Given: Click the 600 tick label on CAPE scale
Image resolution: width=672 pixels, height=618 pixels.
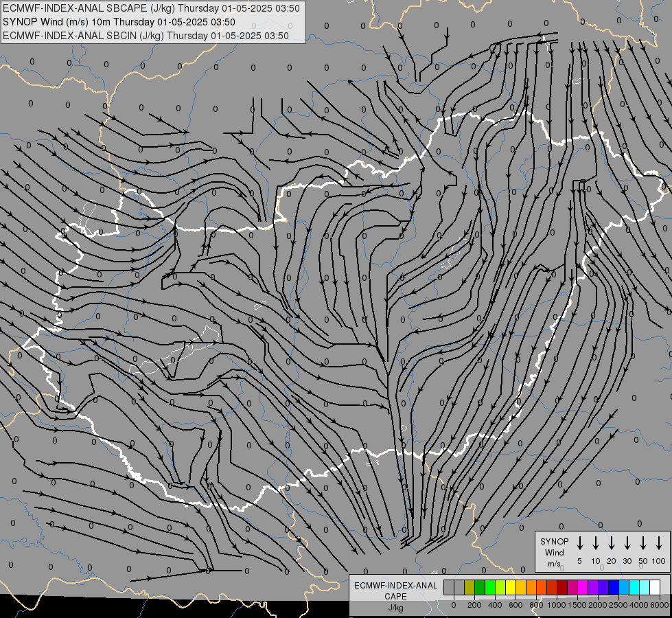Looking at the screenshot, I should pyautogui.click(x=515, y=605).
